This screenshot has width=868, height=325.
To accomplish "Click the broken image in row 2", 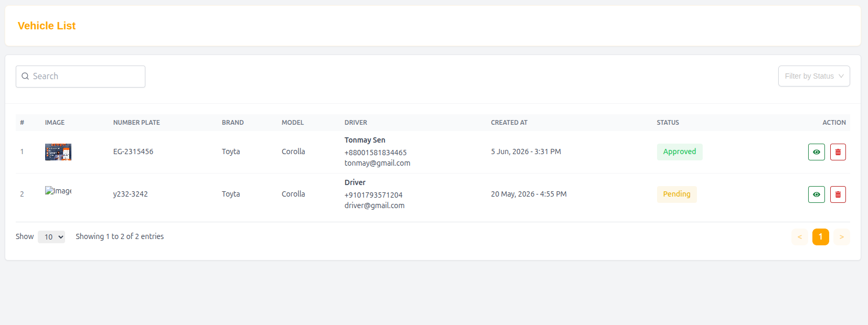I will point(58,191).
